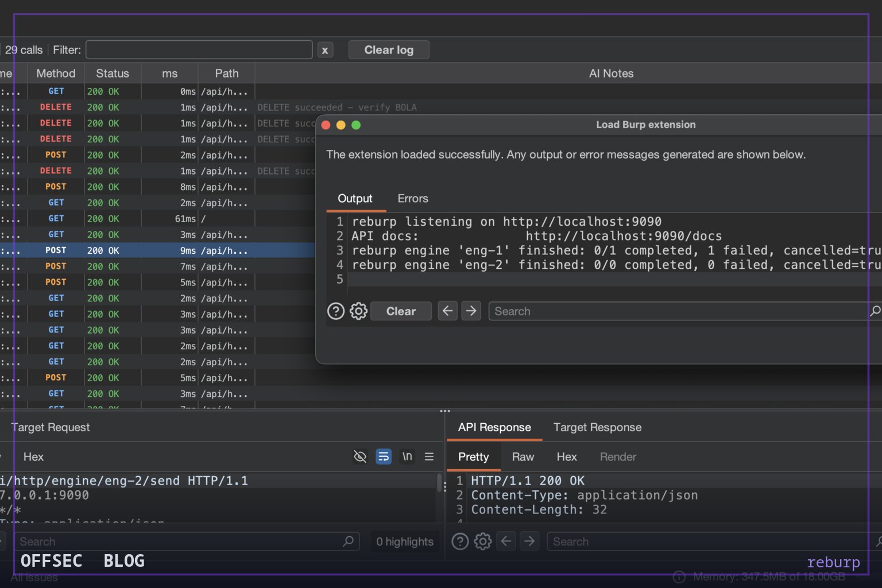Open the Target Response tab
The image size is (882, 588).
(598, 427)
